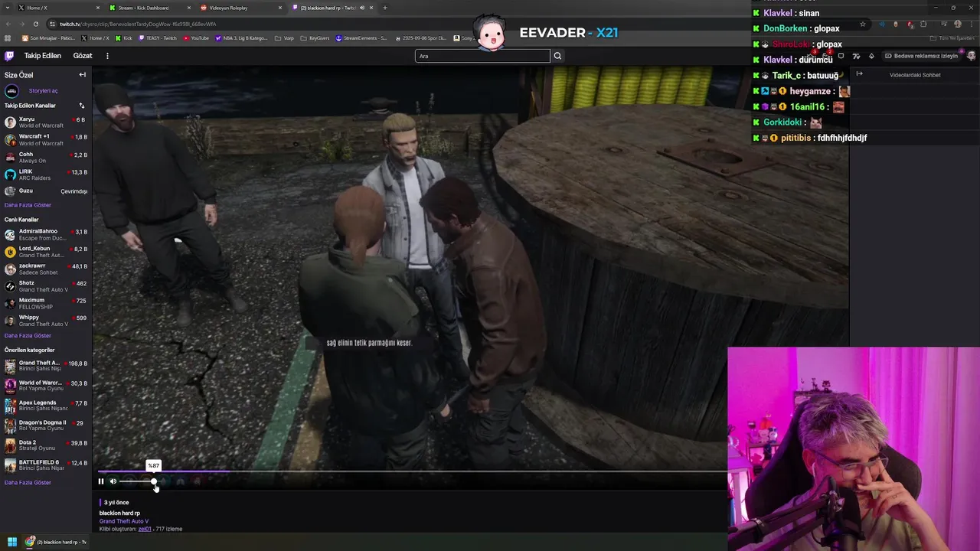The width and height of the screenshot is (980, 551).
Task: Open World of Warcraft category
Action: tap(46, 386)
